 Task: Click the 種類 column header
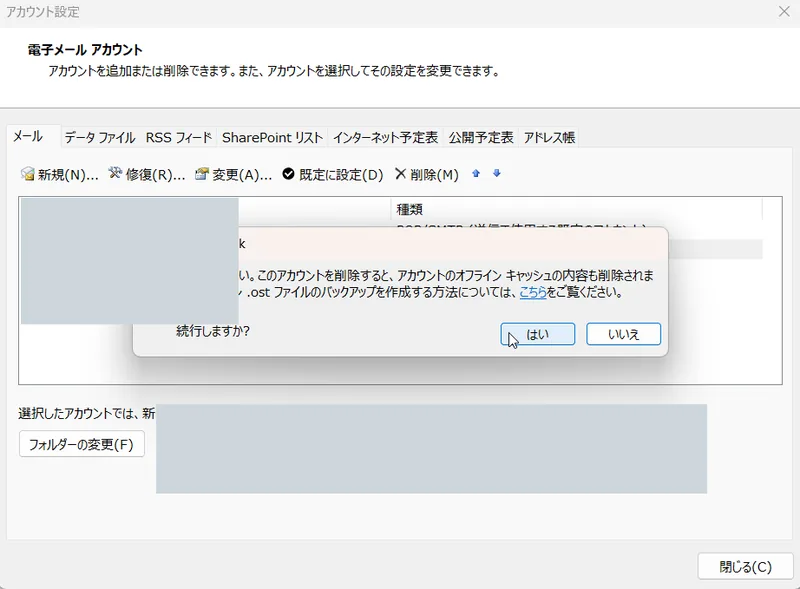pyautogui.click(x=577, y=209)
